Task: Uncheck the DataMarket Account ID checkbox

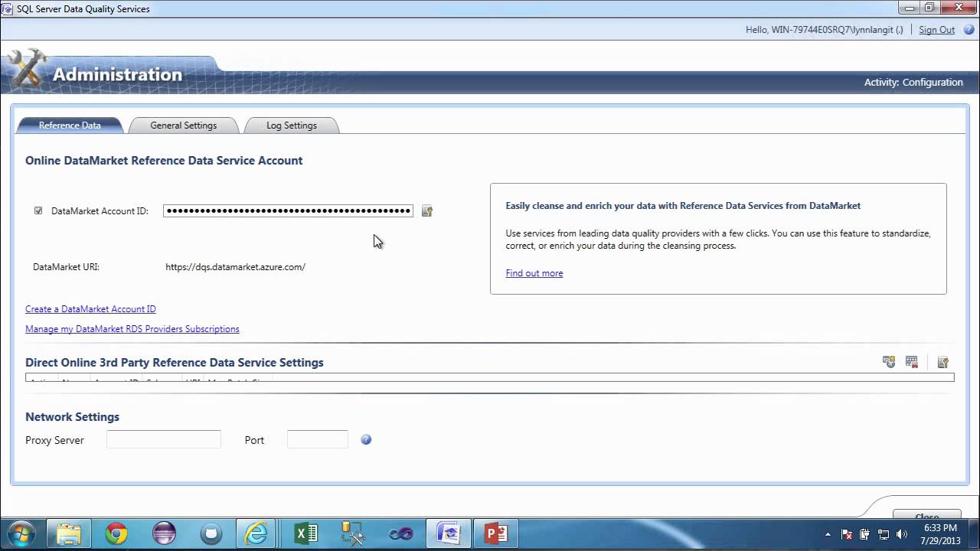Action: [38, 211]
